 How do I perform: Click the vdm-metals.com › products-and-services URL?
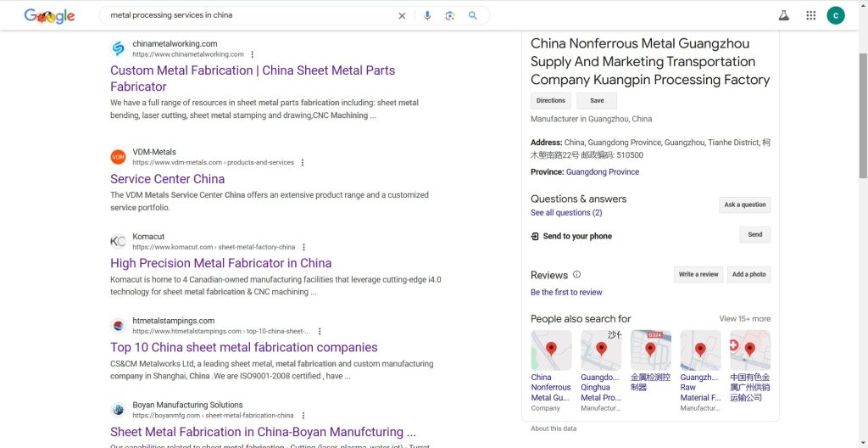coord(213,162)
